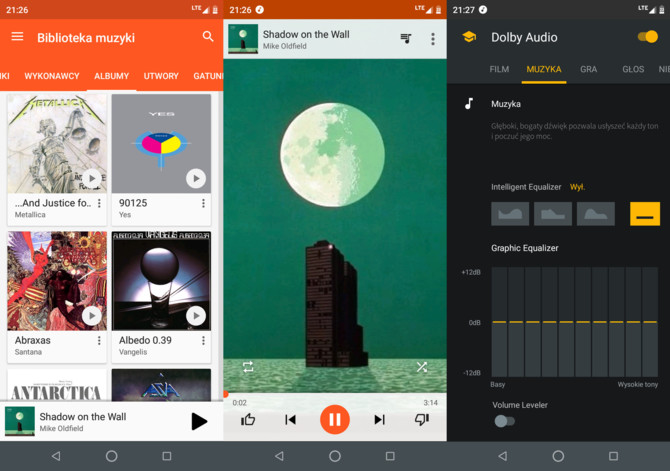Switch to UTWORY tab
670x471 pixels.
pyautogui.click(x=161, y=76)
